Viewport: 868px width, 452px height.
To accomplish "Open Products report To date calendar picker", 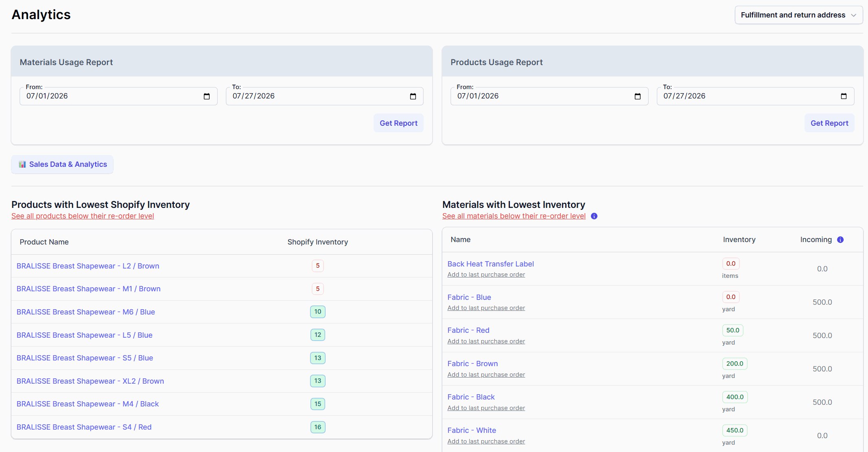I will [x=844, y=96].
